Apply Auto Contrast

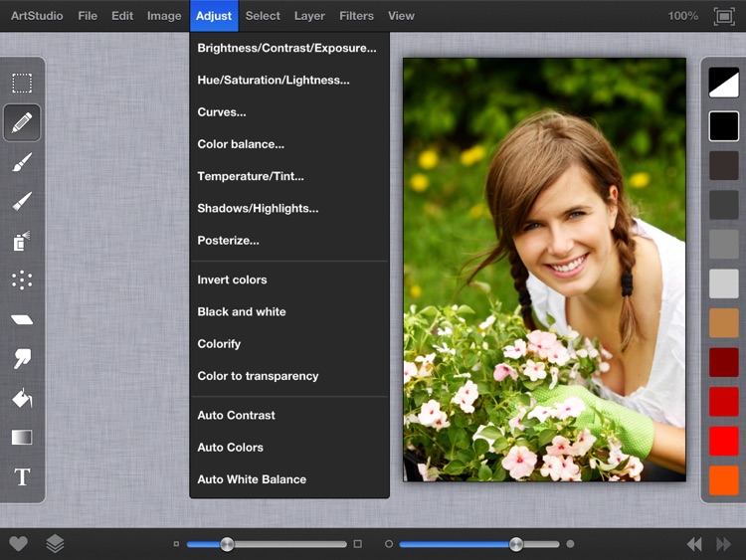coord(289,416)
